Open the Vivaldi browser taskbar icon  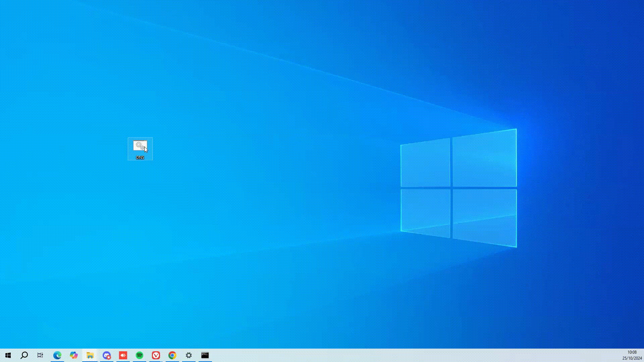[156, 355]
